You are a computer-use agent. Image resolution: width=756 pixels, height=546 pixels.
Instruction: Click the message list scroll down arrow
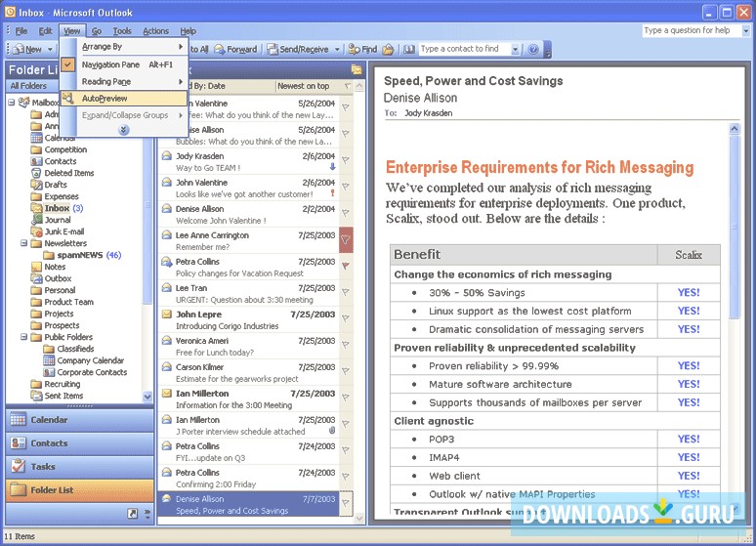click(359, 519)
